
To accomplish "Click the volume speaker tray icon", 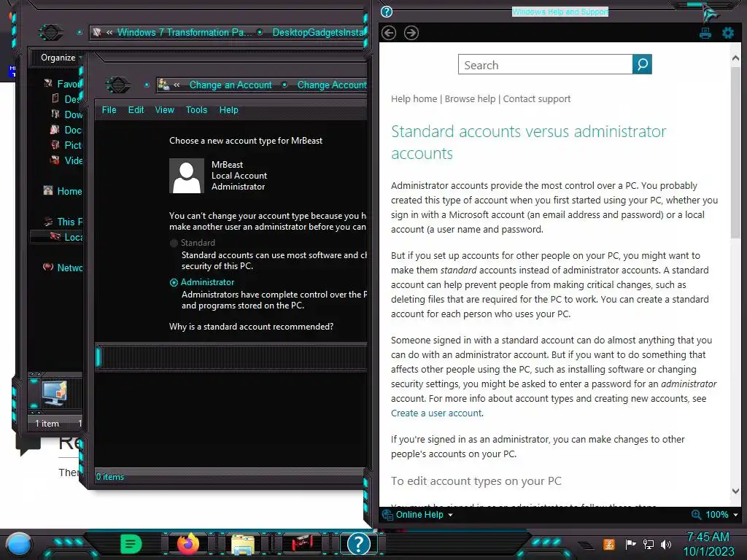I will [666, 544].
